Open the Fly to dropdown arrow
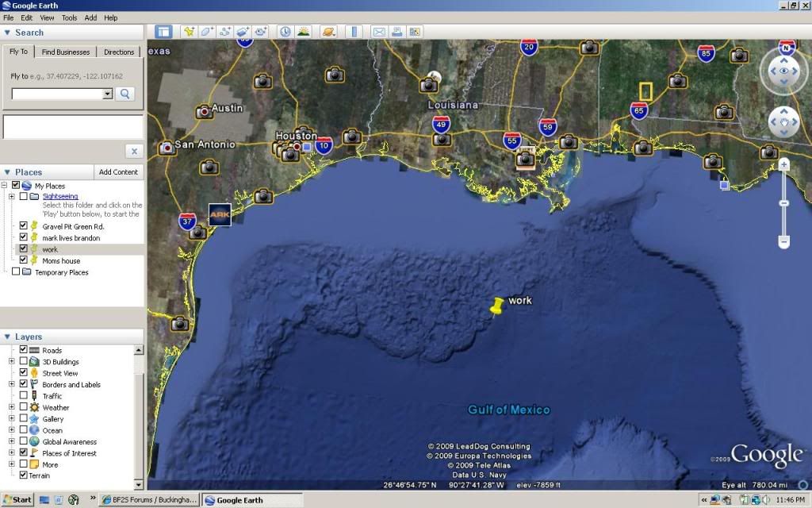This screenshot has width=812, height=508. (x=108, y=94)
